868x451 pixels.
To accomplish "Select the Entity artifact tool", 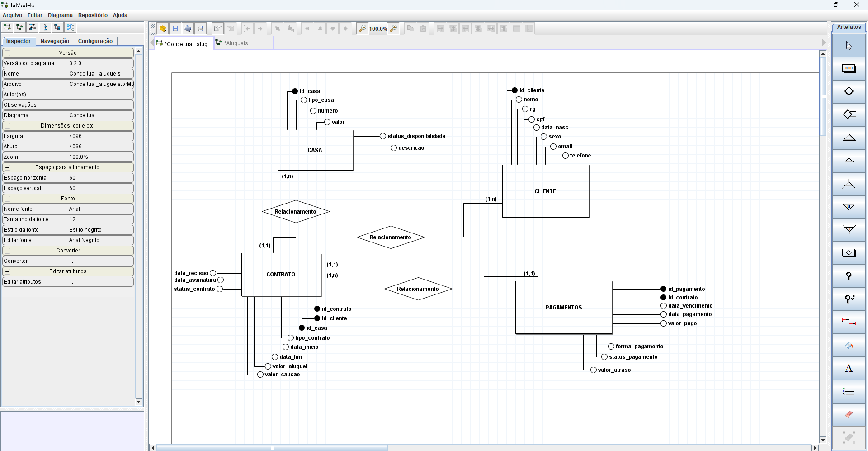I will 849,68.
